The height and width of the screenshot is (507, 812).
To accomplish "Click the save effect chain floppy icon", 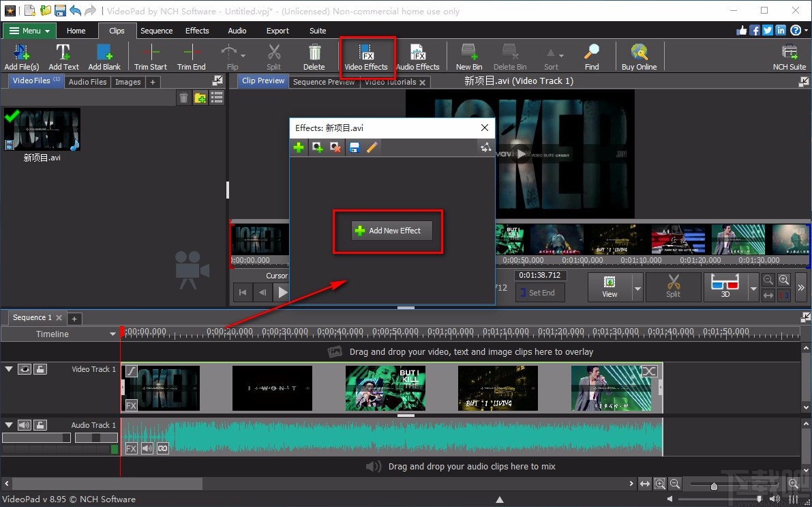I will click(x=355, y=147).
